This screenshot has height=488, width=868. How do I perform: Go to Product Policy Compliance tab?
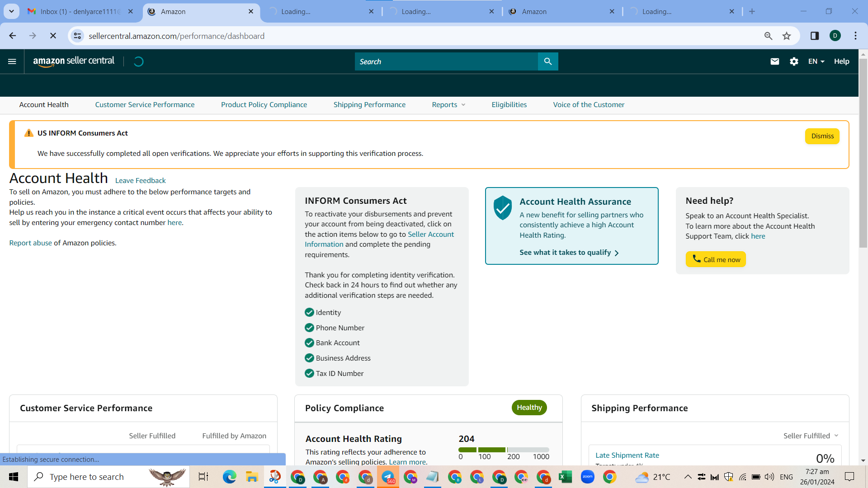pos(264,105)
